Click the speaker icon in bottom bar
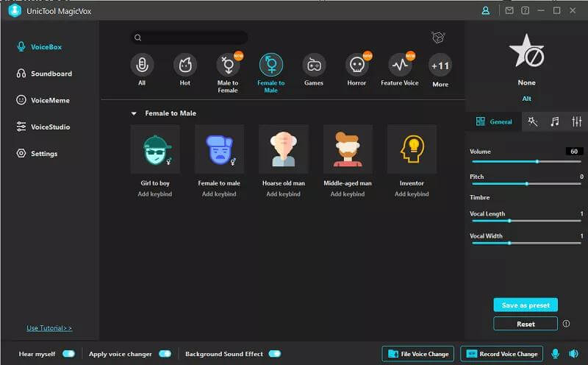Image resolution: width=588 pixels, height=365 pixels. click(574, 354)
